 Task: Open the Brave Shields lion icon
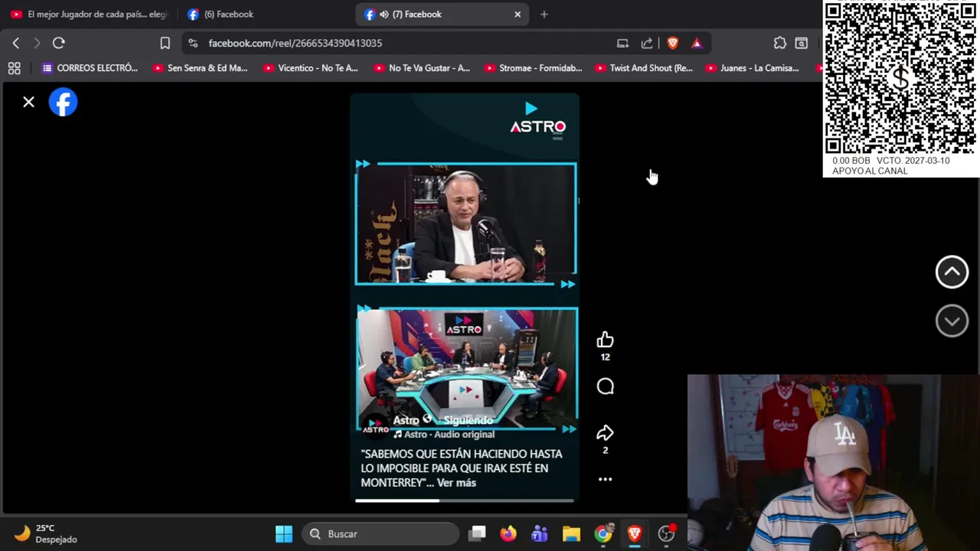pos(672,43)
